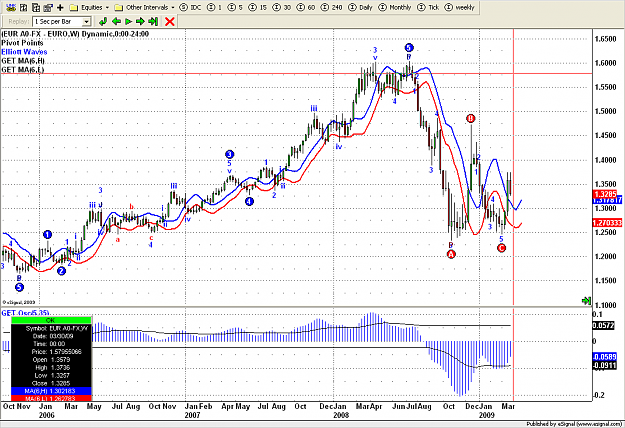Image resolution: width=625 pixels, height=428 pixels.
Task: Click the circled wave 1 label near Jan 2006
Action: click(47, 234)
